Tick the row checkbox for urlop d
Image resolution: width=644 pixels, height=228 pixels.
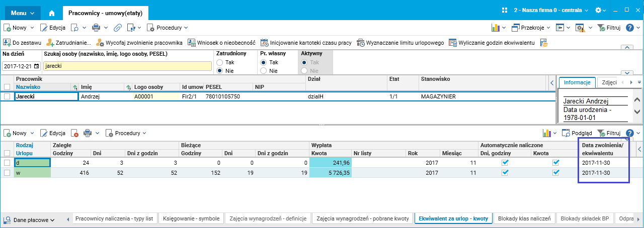click(x=7, y=163)
